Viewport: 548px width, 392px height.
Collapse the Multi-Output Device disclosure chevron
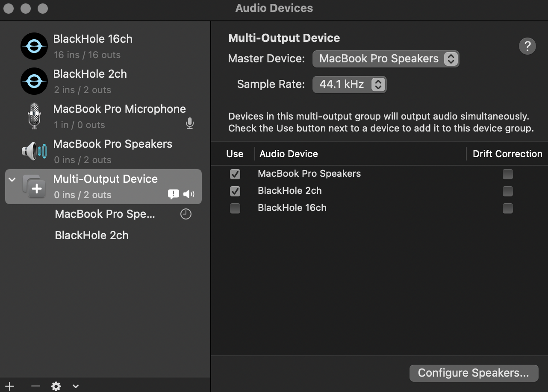(12, 179)
